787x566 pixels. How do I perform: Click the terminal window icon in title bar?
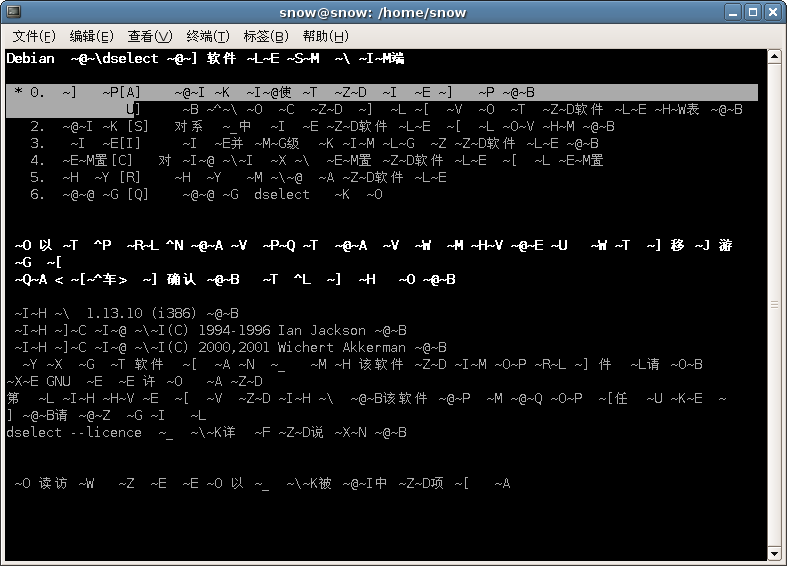(x=14, y=12)
